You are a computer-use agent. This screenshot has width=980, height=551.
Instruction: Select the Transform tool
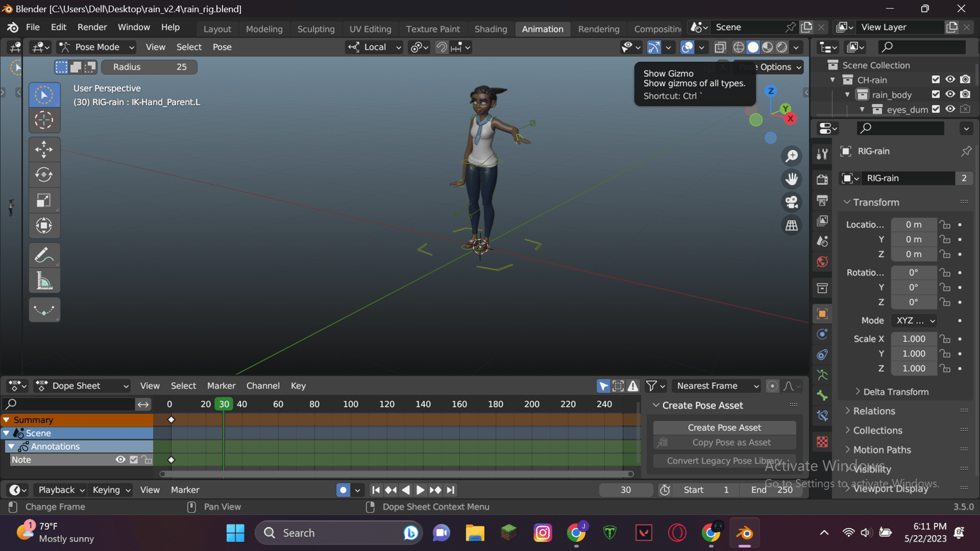coord(44,226)
